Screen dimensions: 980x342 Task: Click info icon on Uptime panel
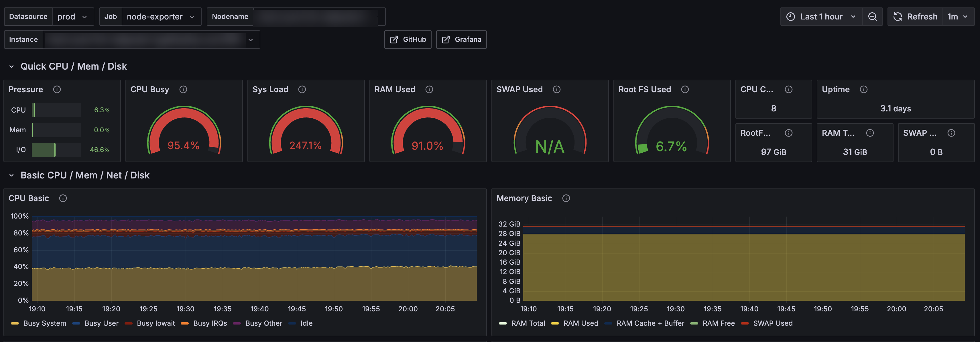(x=864, y=89)
